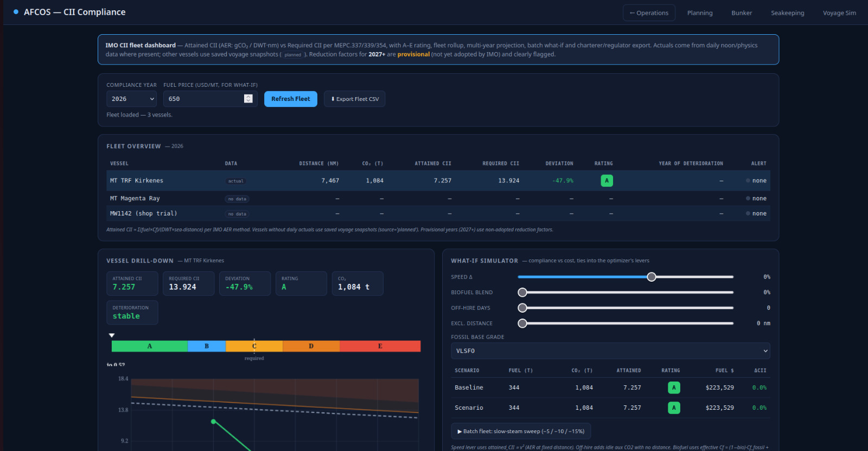Click the fuel price stepper arrows
The height and width of the screenshot is (451, 868).
tap(248, 99)
